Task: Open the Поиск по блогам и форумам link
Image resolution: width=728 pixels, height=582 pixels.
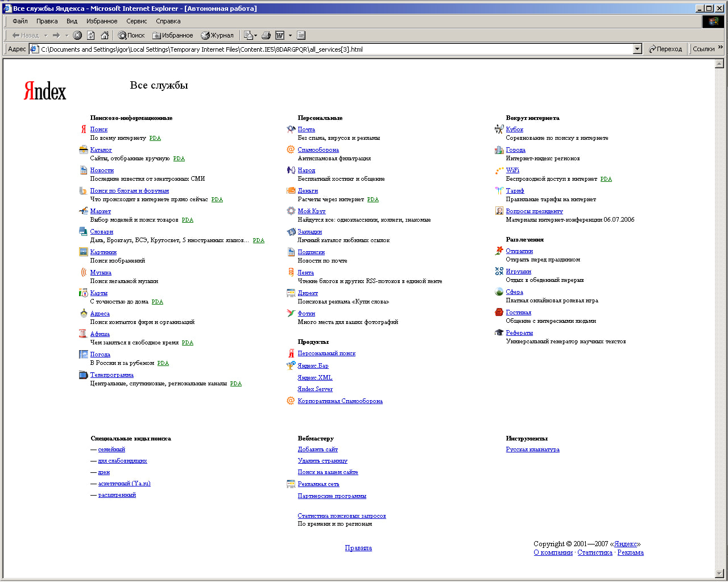Action: pos(130,190)
